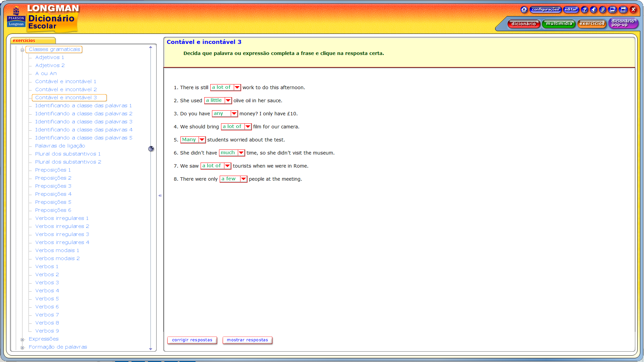The height and width of the screenshot is (362, 644).
Task: Open Verbos modais 1
Action: (x=57, y=250)
